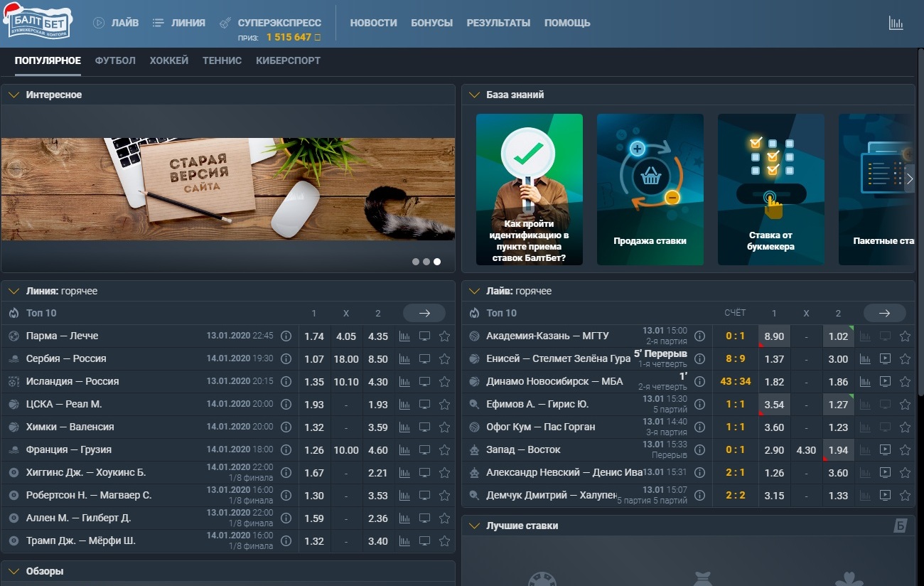
Task: Collapse the Лайв: горячее panel
Action: coord(475,291)
